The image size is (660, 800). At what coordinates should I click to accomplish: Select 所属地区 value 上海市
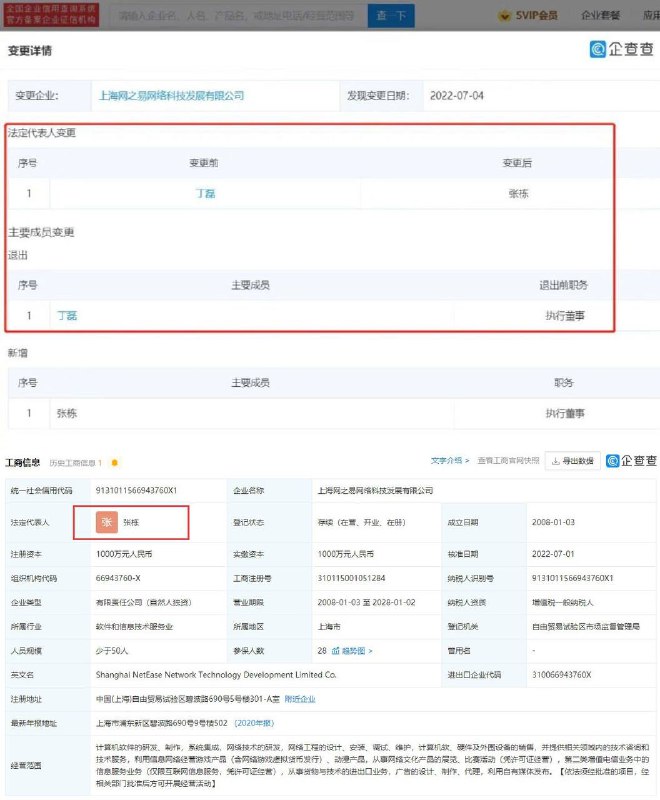tap(329, 627)
